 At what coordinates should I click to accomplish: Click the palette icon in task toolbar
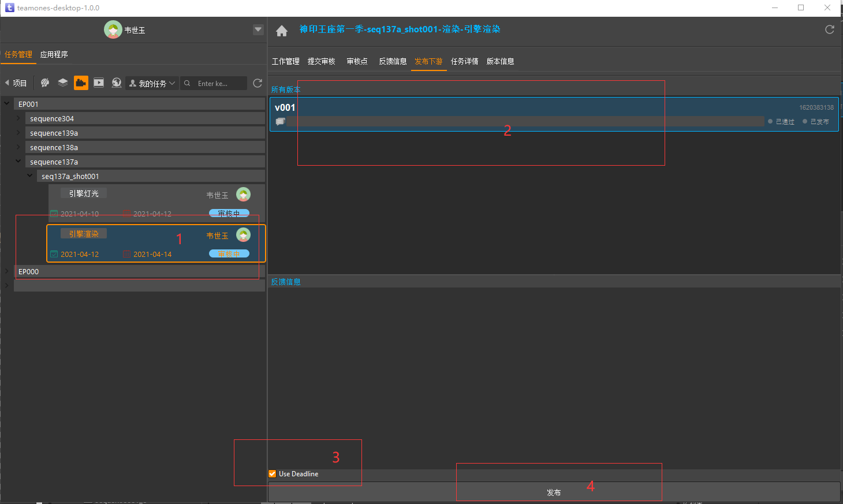coord(45,83)
